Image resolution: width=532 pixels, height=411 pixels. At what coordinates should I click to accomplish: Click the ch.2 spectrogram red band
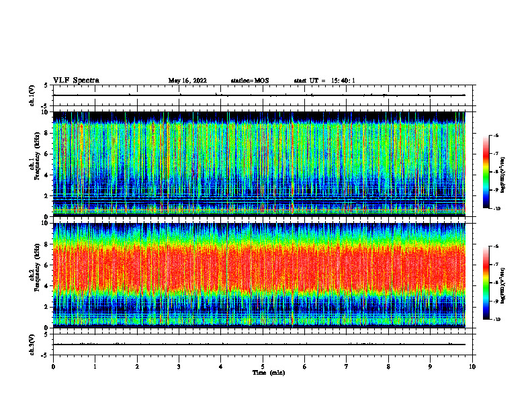[x=259, y=268]
